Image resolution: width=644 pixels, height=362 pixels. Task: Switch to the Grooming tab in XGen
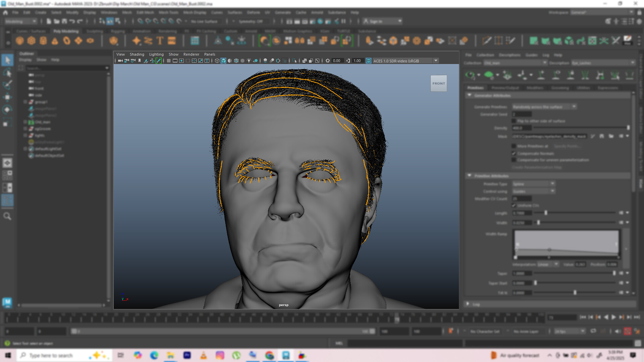coord(559,88)
